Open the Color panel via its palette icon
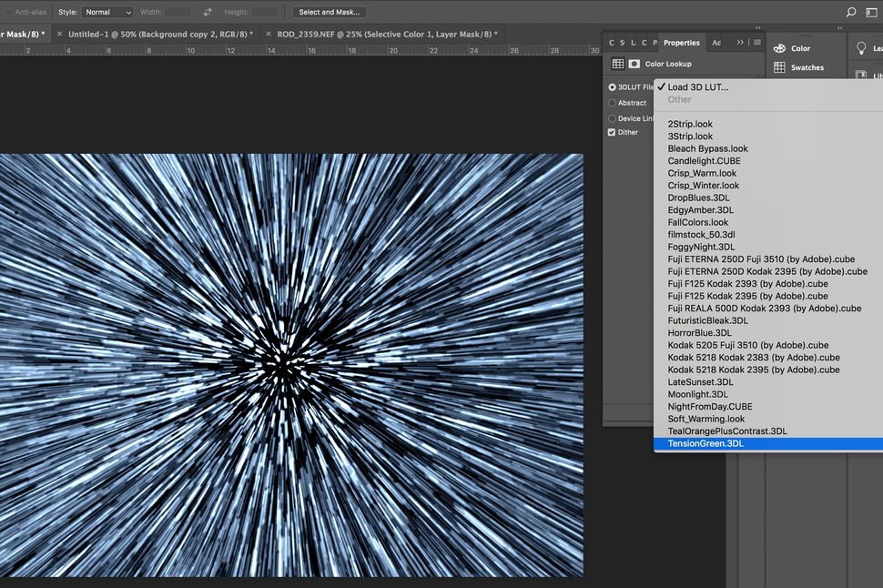The image size is (883, 588). coord(780,48)
